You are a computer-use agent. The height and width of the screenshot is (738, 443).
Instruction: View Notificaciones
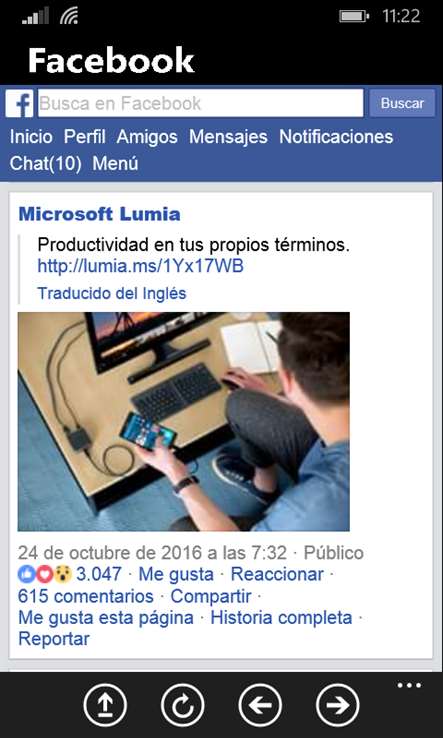point(336,137)
